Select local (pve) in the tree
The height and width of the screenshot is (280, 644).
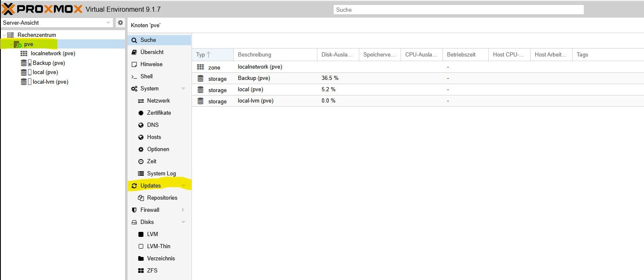pyautogui.click(x=45, y=72)
